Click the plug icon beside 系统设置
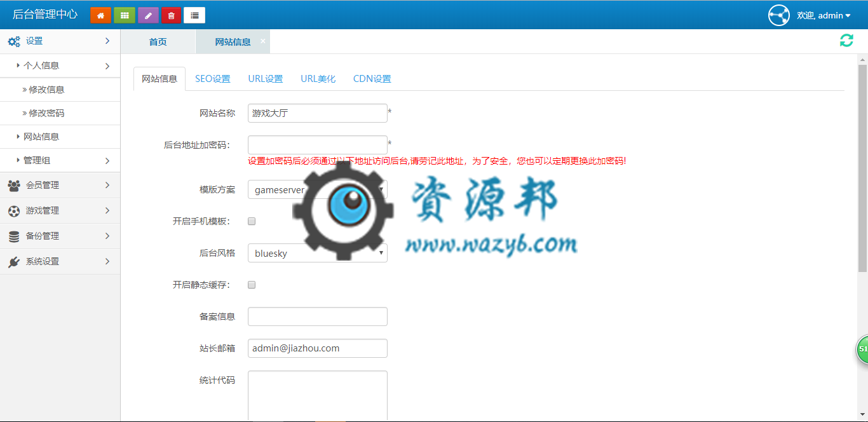The height and width of the screenshot is (422, 868). [x=14, y=262]
